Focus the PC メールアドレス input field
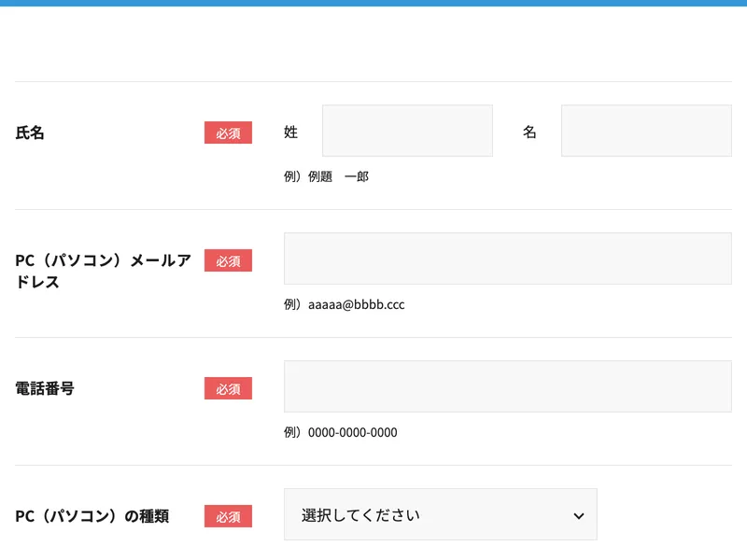This screenshot has height=560, width=747. [x=508, y=259]
